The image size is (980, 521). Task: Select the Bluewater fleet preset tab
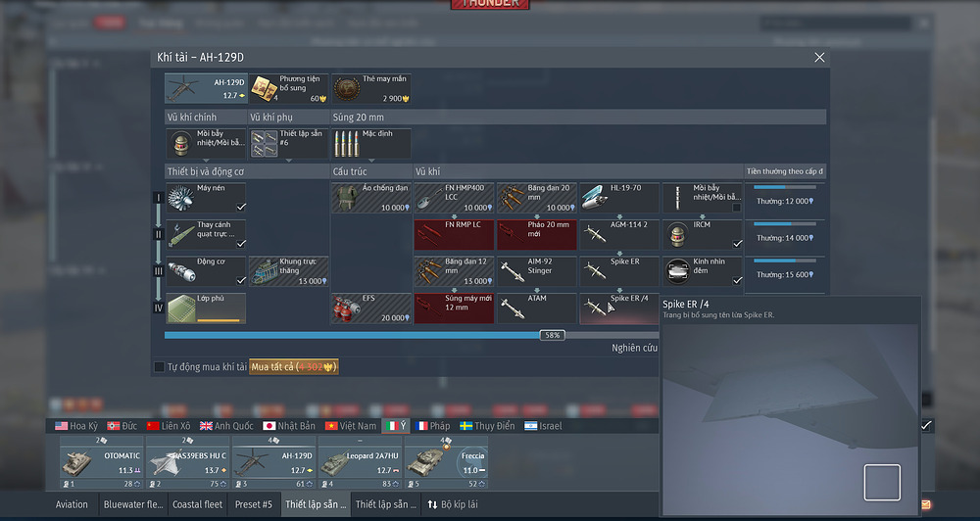pos(133,504)
